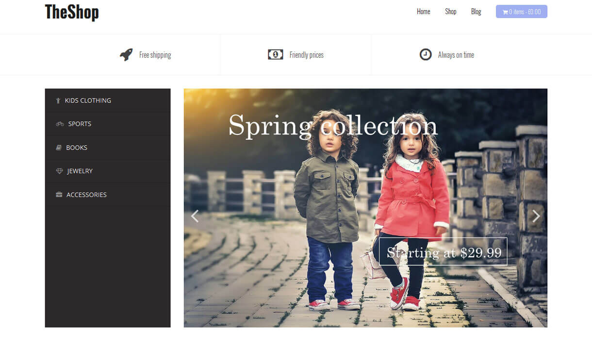This screenshot has width=592, height=364.
Task: Click the diamond icon beside Jewelry
Action: click(60, 171)
